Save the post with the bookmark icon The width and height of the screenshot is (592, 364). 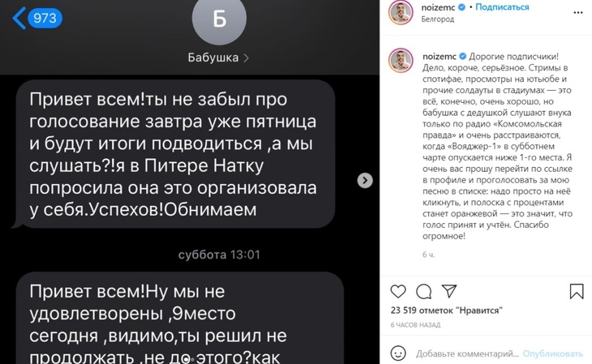click(x=577, y=292)
